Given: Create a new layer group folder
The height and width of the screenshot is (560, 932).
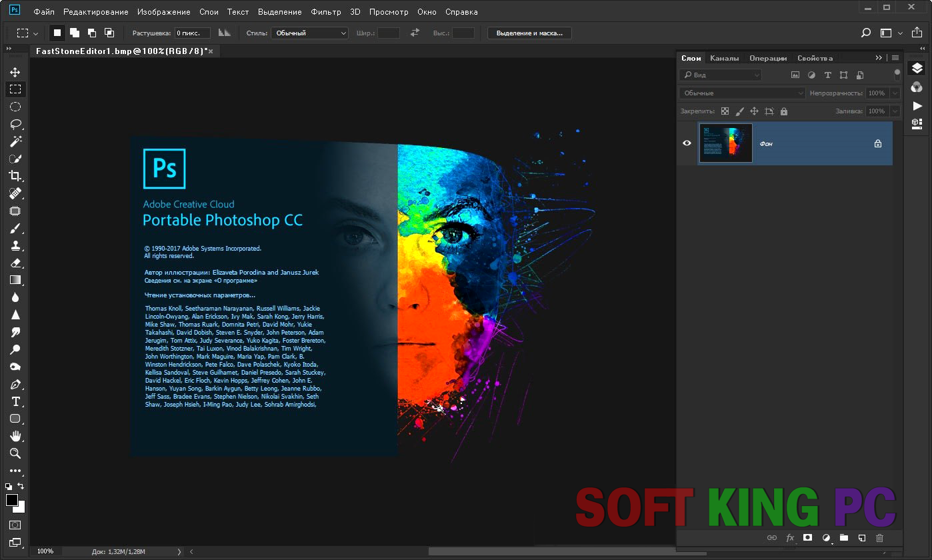Looking at the screenshot, I should (843, 537).
